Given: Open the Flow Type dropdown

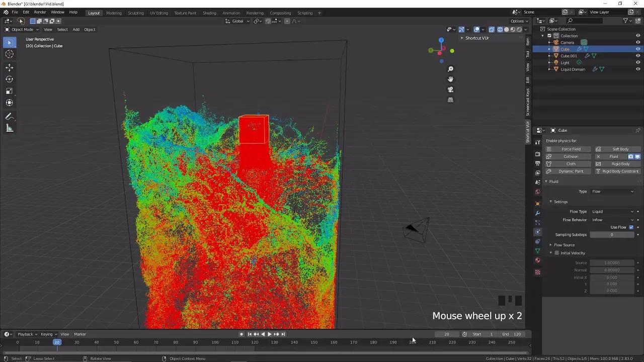Looking at the screenshot, I should coord(610,211).
